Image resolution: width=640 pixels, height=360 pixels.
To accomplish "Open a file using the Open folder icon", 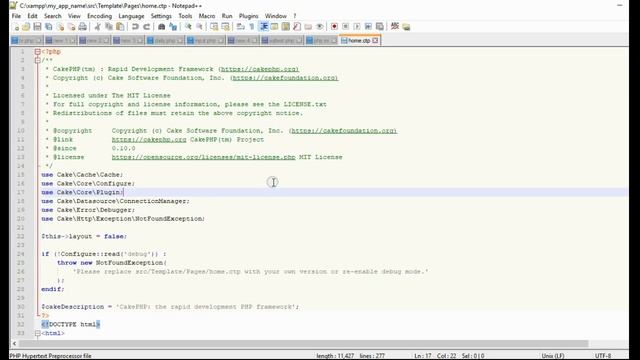I will point(26,27).
